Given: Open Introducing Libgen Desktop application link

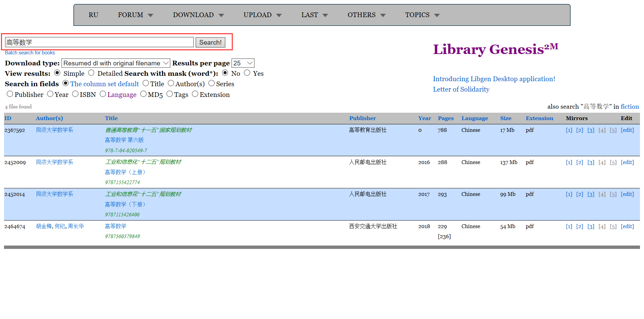Looking at the screenshot, I should 494,79.
